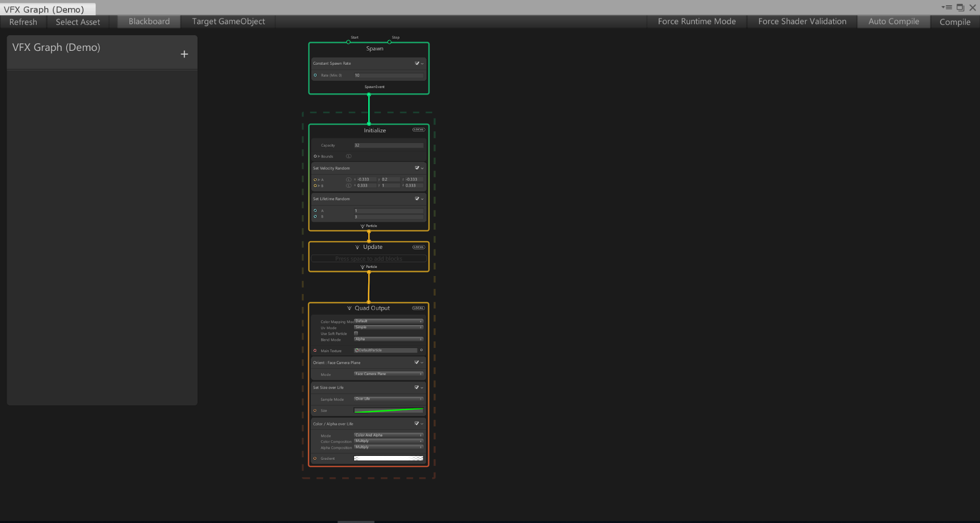Click the plus icon in the Blackboard panel
Screen dimensions: 980x523
point(184,54)
